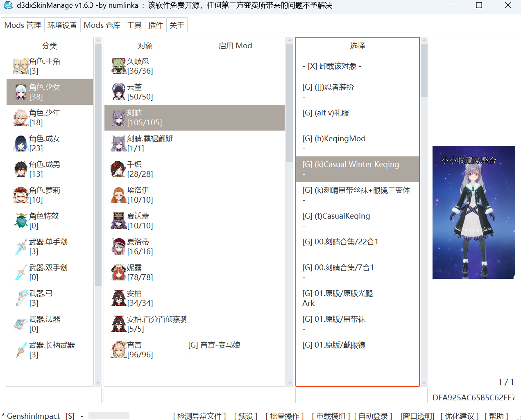The image size is (521, 420).
Task: Select the [G] ([])忍者装扮 mod
Action: click(x=358, y=92)
